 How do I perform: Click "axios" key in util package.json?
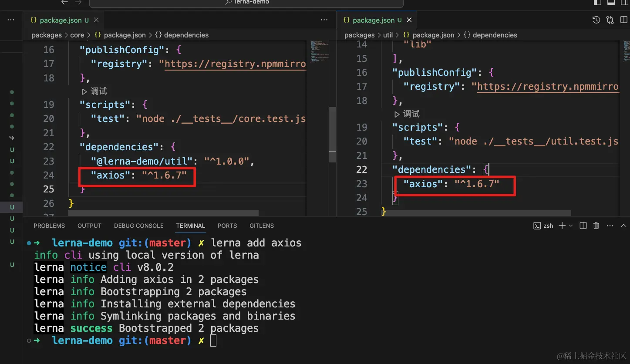coord(424,184)
